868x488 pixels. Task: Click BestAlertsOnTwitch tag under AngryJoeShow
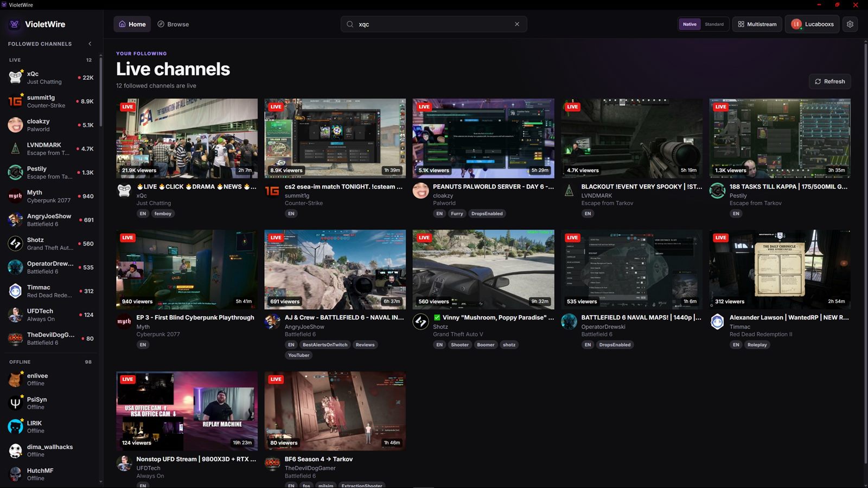click(x=325, y=345)
